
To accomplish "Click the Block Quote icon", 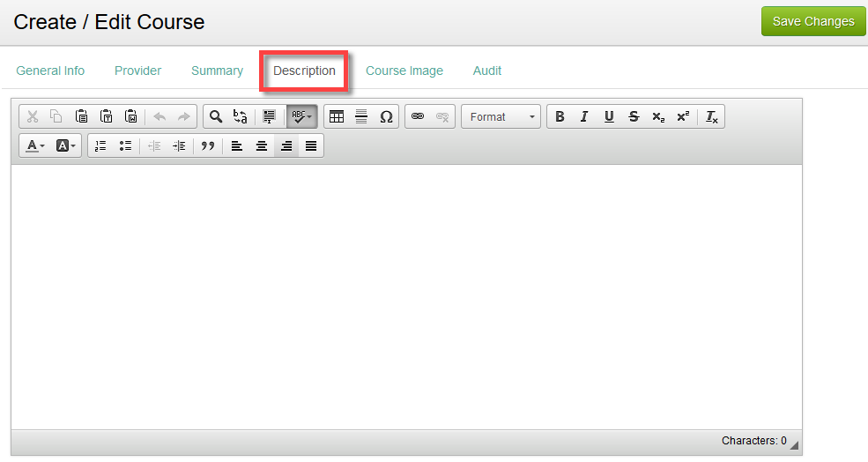I will coord(208,145).
